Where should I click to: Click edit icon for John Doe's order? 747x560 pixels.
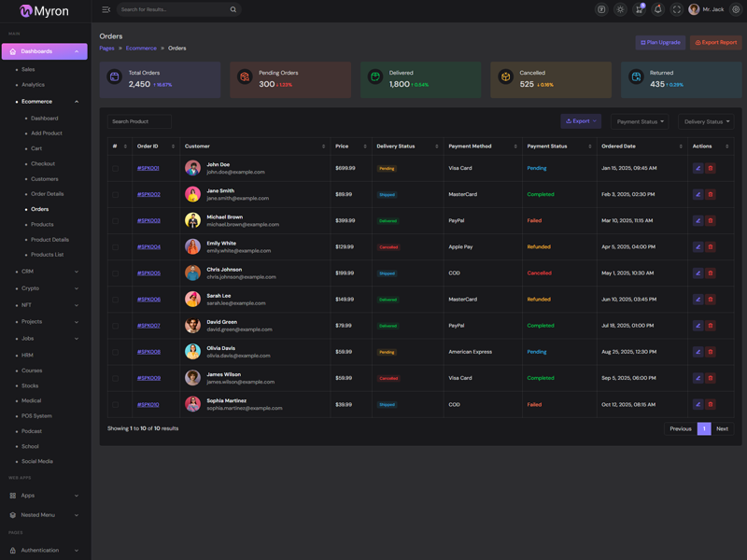[698, 169]
